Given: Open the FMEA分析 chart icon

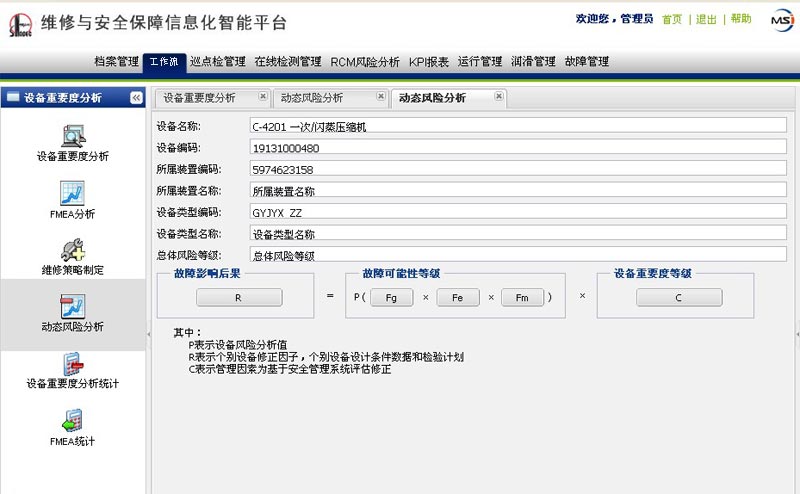Looking at the screenshot, I should point(72,193).
